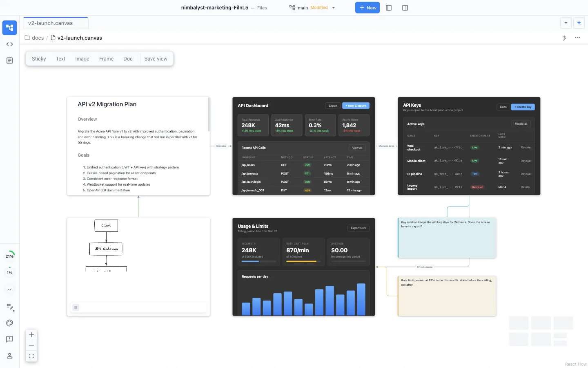The width and height of the screenshot is (588, 368).
Task: Add a Sticky note from canvas toolbar
Action: (39, 59)
